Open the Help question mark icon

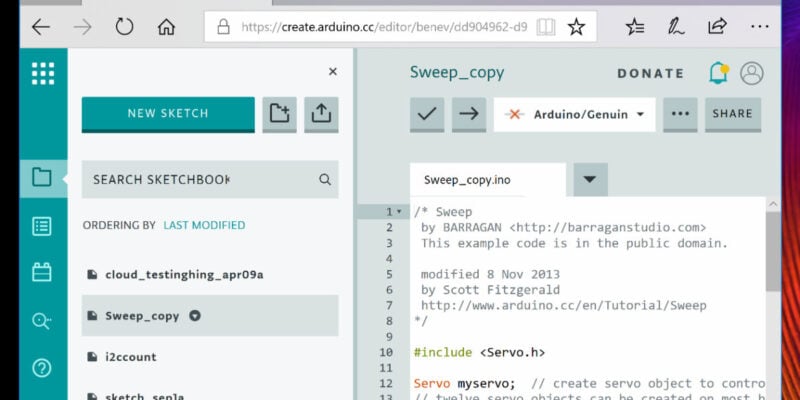click(42, 368)
